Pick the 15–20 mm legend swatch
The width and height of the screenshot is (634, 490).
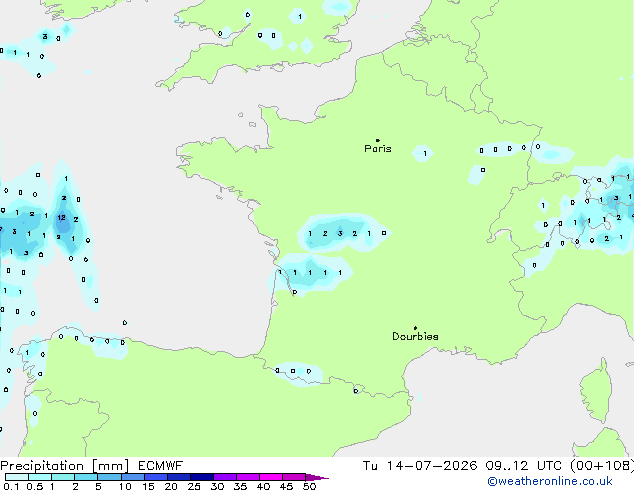(x=155, y=477)
